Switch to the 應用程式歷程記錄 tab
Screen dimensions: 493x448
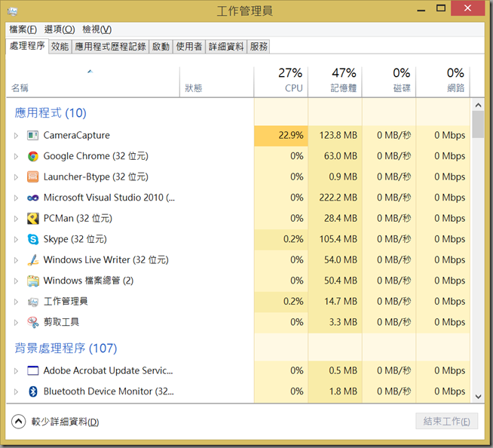[110, 47]
